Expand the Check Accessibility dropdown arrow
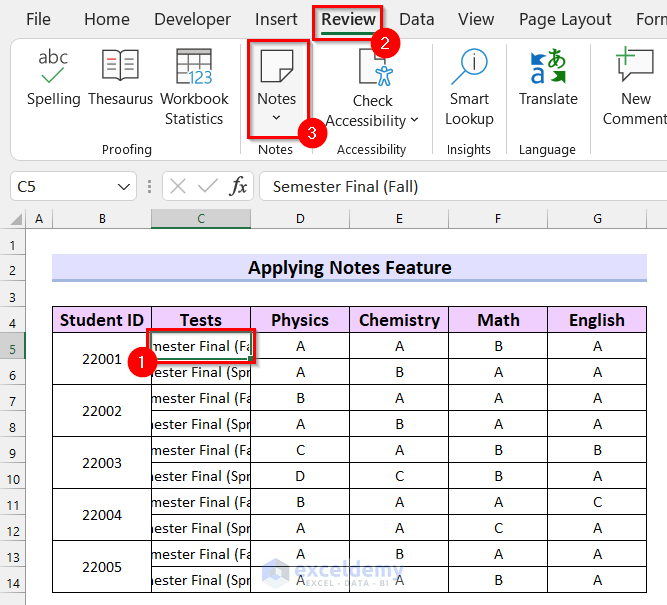Viewport: 667px width, 605px height. point(414,121)
